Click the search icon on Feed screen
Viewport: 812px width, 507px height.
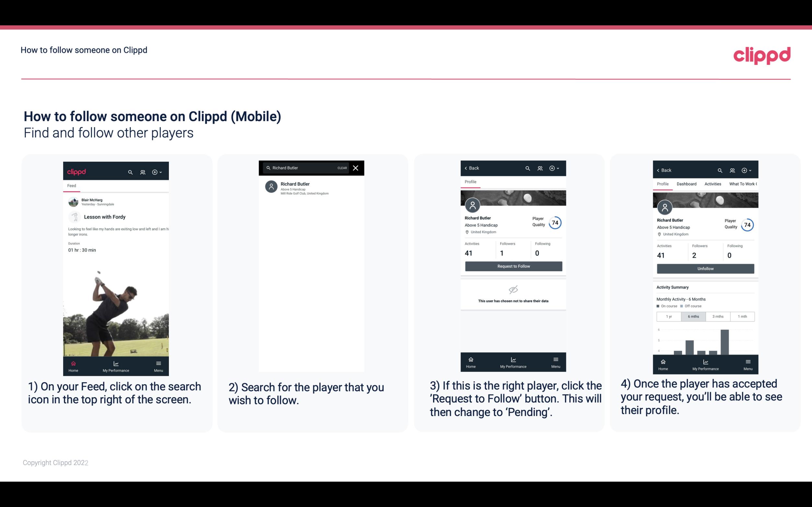click(130, 172)
